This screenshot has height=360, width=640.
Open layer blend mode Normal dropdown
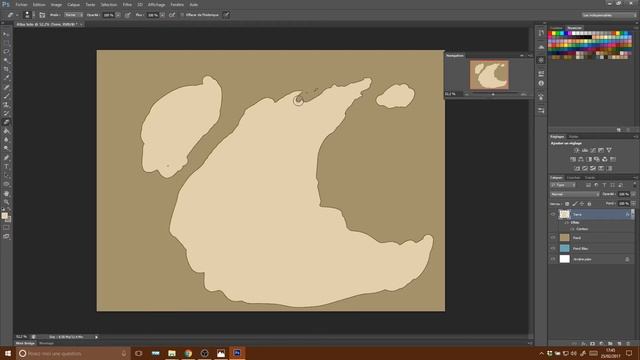click(575, 194)
